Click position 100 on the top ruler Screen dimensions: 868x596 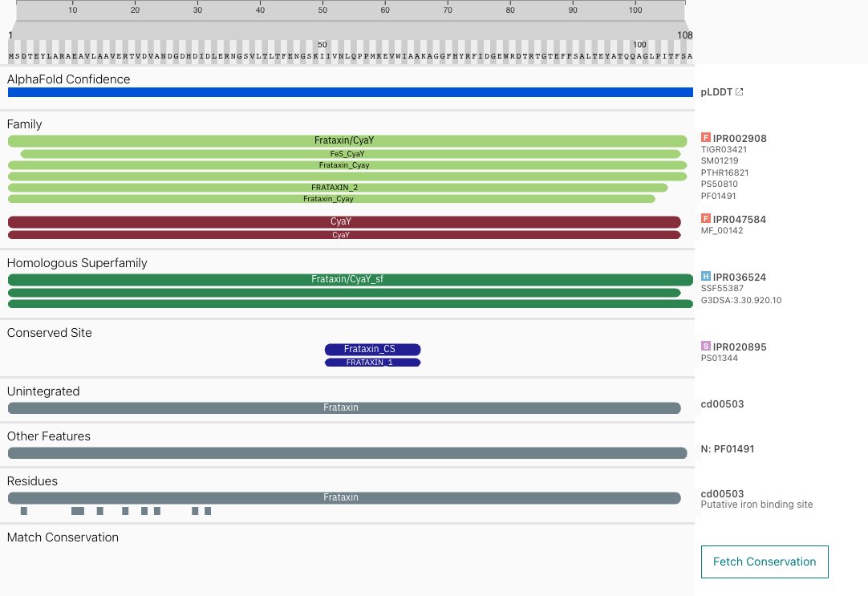(x=635, y=10)
